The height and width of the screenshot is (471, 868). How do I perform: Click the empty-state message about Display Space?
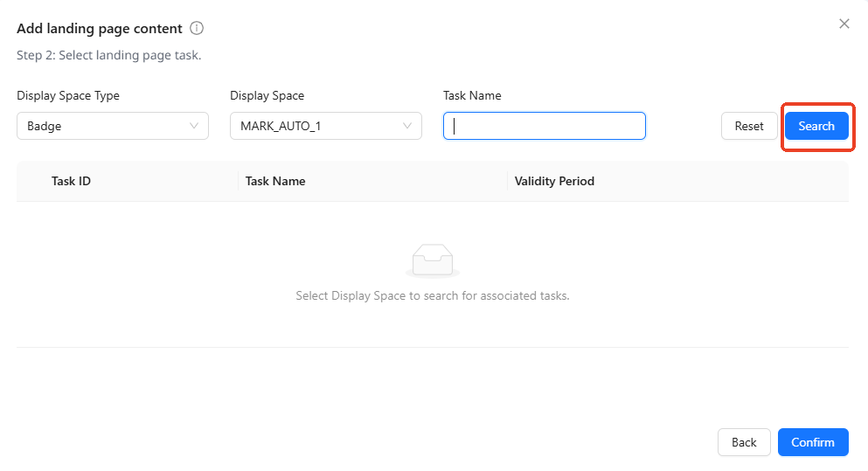[x=433, y=295]
